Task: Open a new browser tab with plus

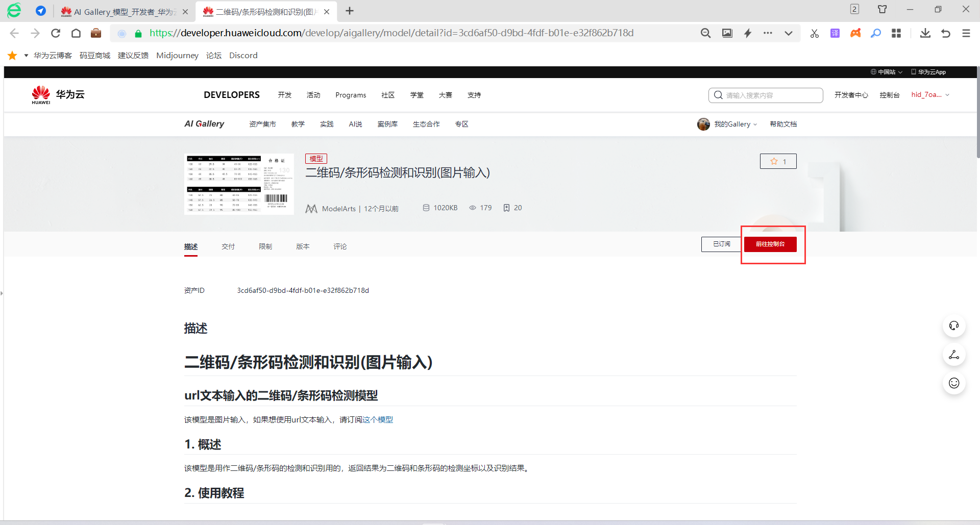Action: point(350,11)
